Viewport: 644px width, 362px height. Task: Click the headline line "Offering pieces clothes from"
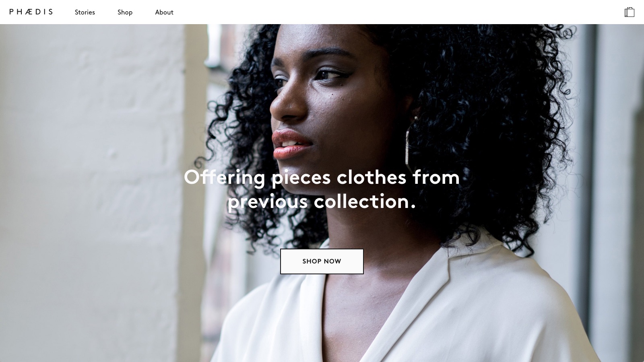(x=322, y=177)
